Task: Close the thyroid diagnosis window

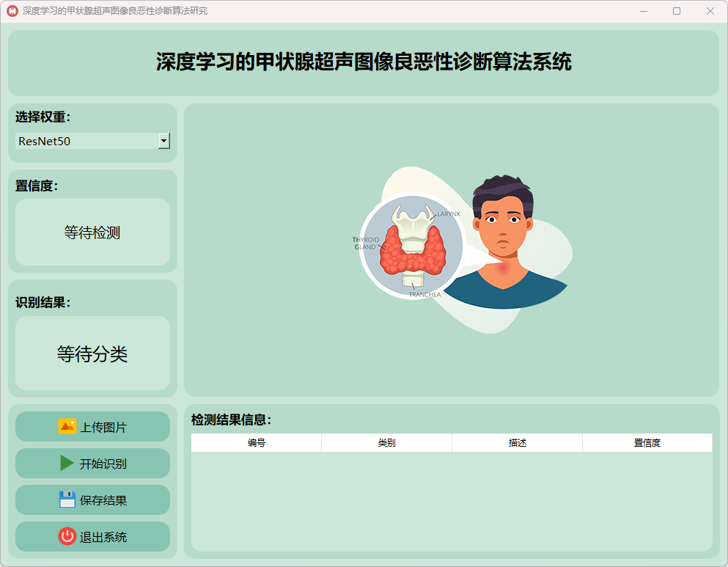Action: point(710,11)
